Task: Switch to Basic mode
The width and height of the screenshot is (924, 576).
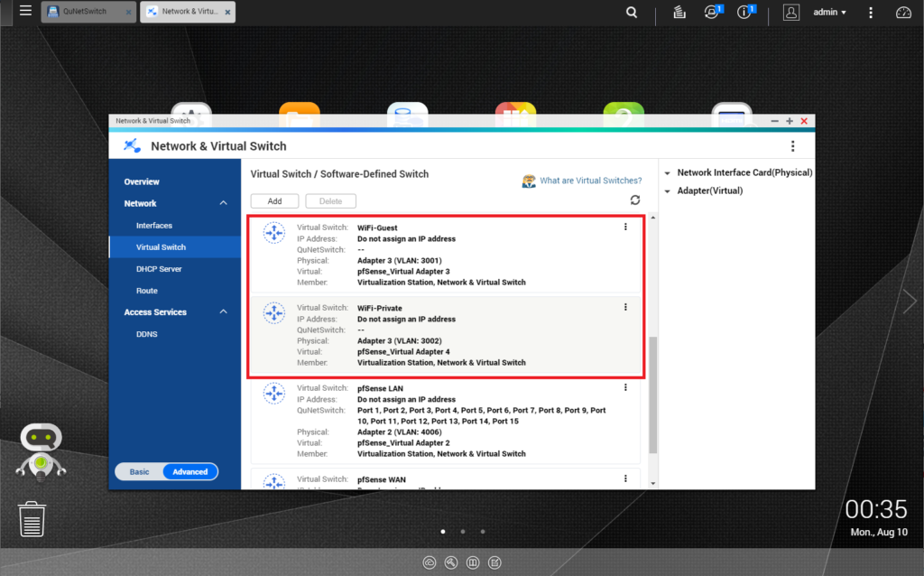Action: (139, 471)
